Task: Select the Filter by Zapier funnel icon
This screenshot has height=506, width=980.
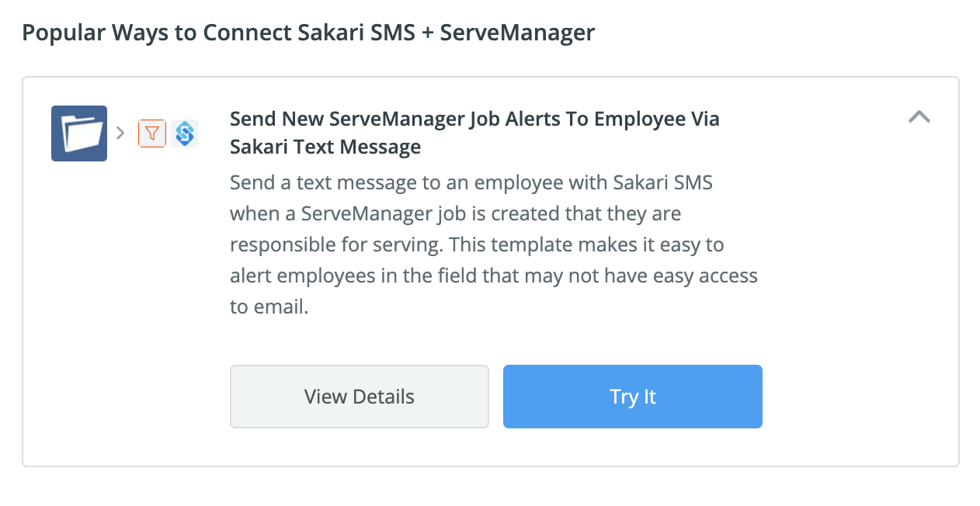Action: point(152,133)
